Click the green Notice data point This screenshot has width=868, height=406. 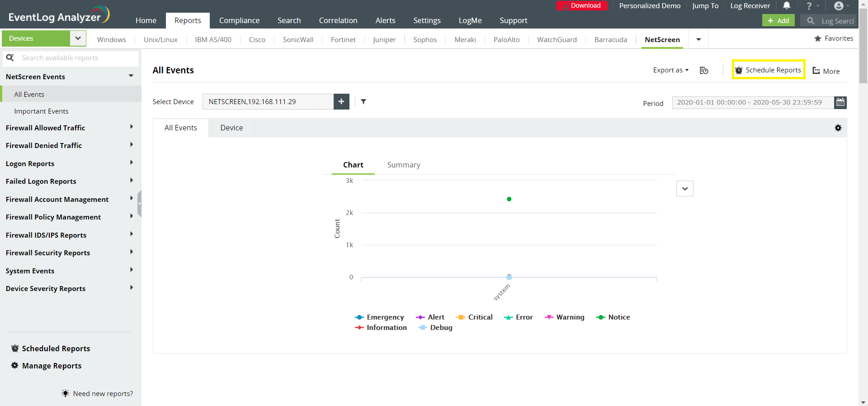pyautogui.click(x=509, y=199)
